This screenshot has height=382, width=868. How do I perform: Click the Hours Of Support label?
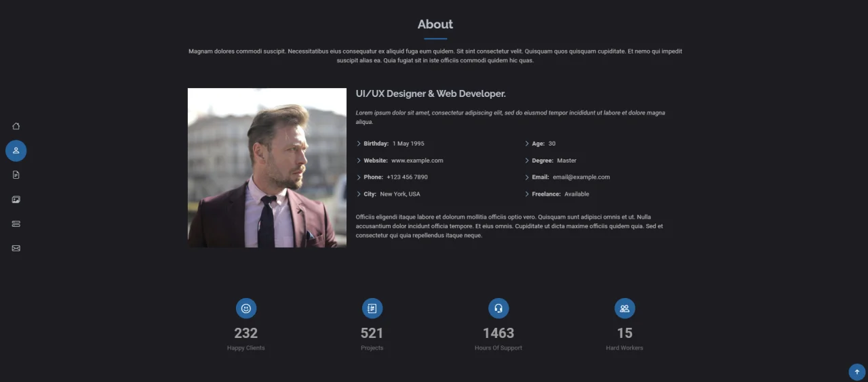click(498, 348)
